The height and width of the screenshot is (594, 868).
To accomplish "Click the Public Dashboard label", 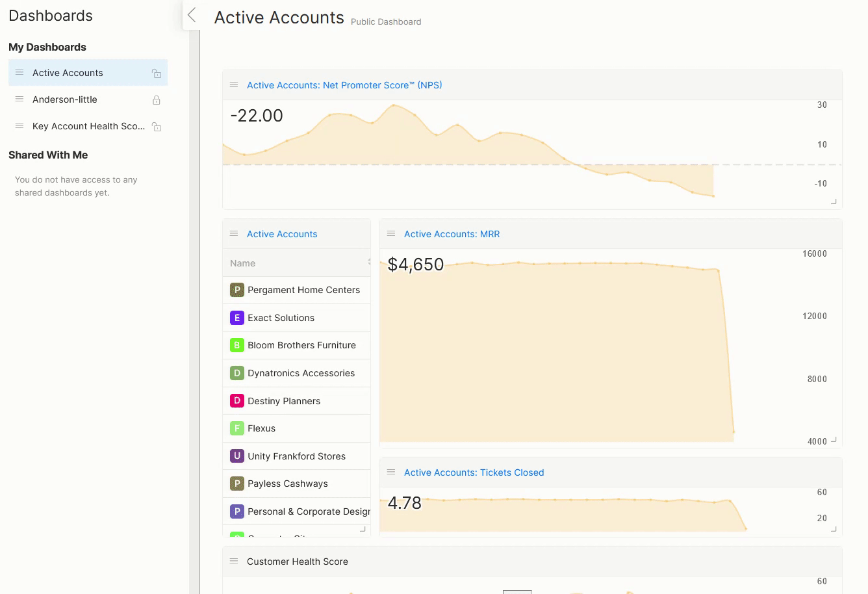I will (x=386, y=21).
